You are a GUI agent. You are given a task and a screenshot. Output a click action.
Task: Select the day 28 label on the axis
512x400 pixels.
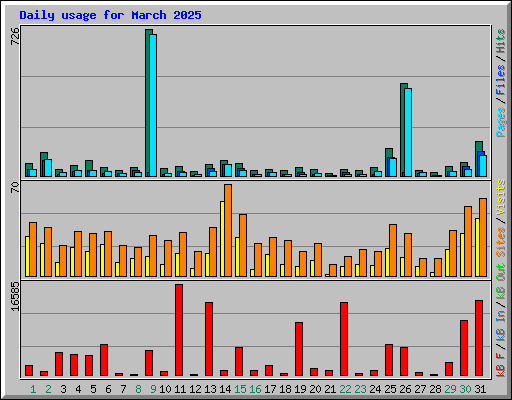click(x=435, y=389)
